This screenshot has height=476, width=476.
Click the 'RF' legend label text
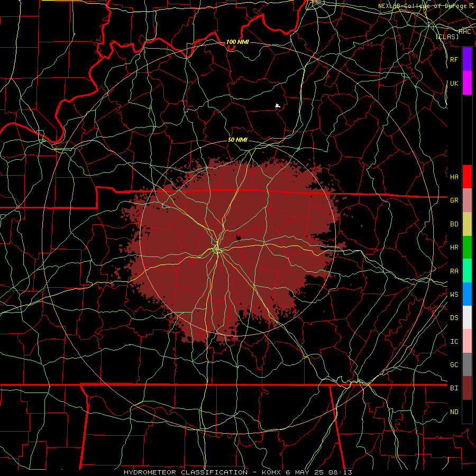coord(454,59)
